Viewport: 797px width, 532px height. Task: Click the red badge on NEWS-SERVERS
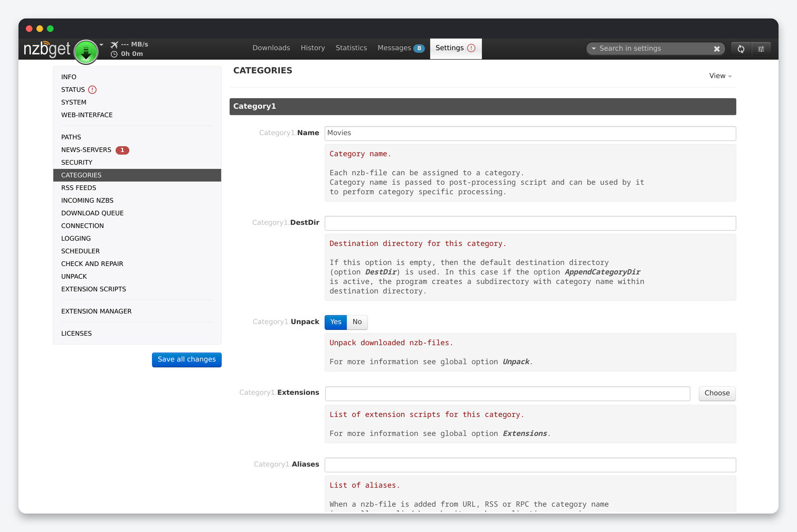(x=122, y=150)
